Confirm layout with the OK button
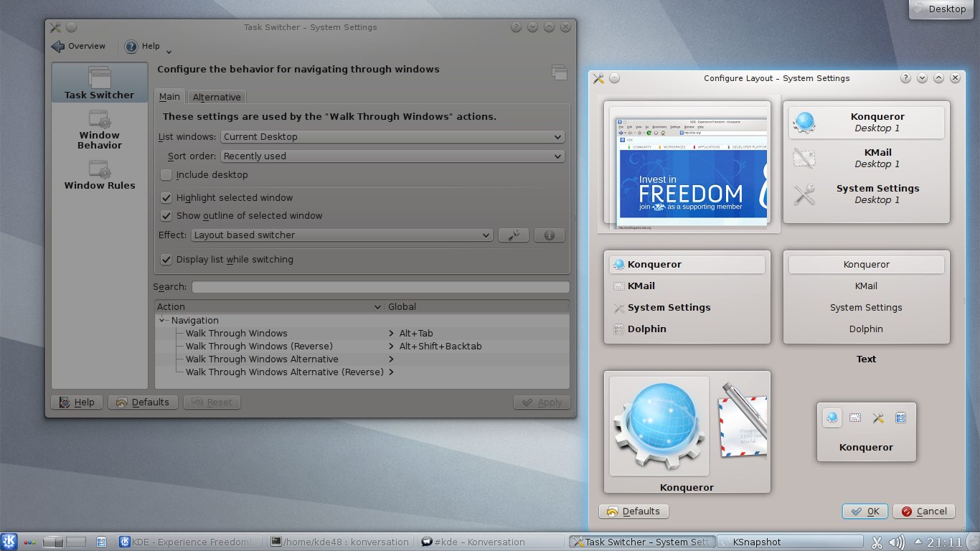This screenshot has width=980, height=551. (x=865, y=512)
